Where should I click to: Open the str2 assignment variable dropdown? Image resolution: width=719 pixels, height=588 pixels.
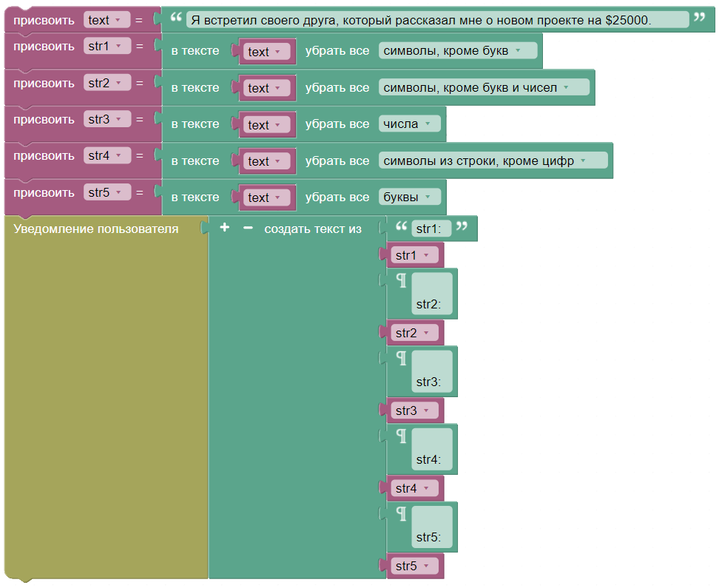point(107,83)
